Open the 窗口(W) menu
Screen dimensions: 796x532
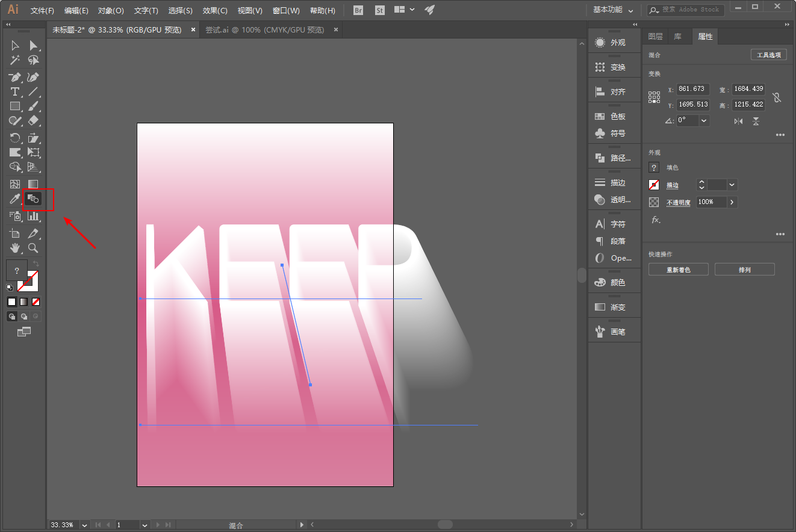tap(286, 11)
